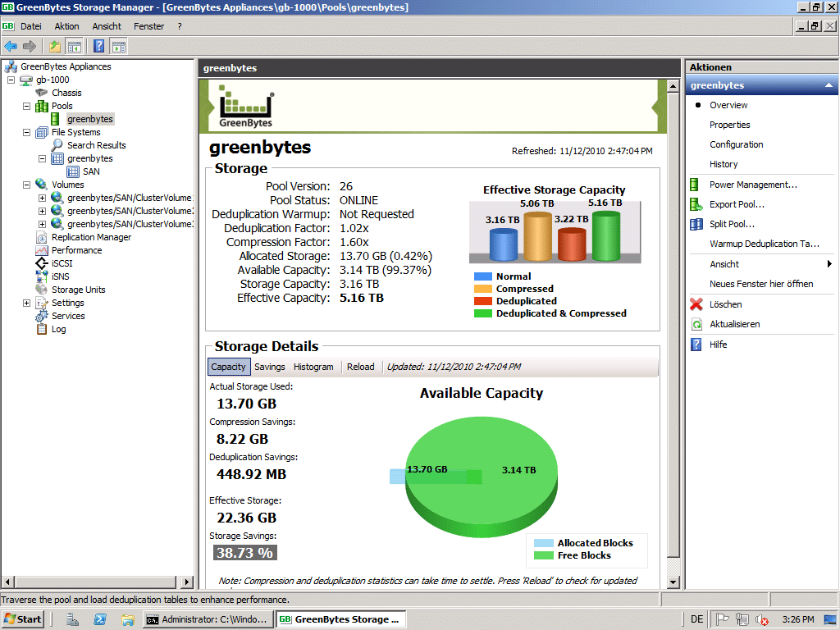
Task: Click the green Deduplicated & Compressed legend swatch
Action: click(x=483, y=313)
